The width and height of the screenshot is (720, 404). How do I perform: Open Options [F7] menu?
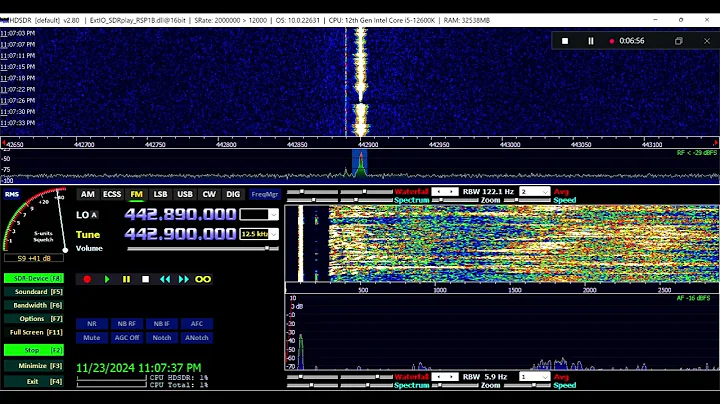(34, 319)
